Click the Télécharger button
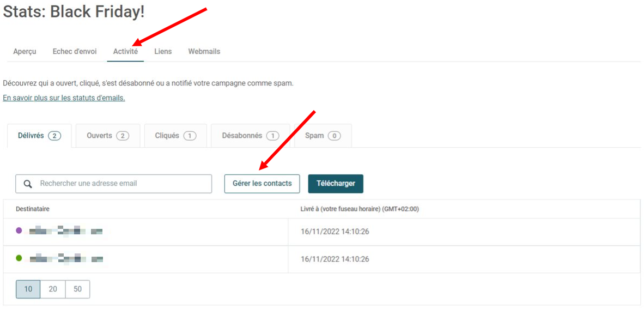Viewport: 644px width, 309px height. point(336,184)
